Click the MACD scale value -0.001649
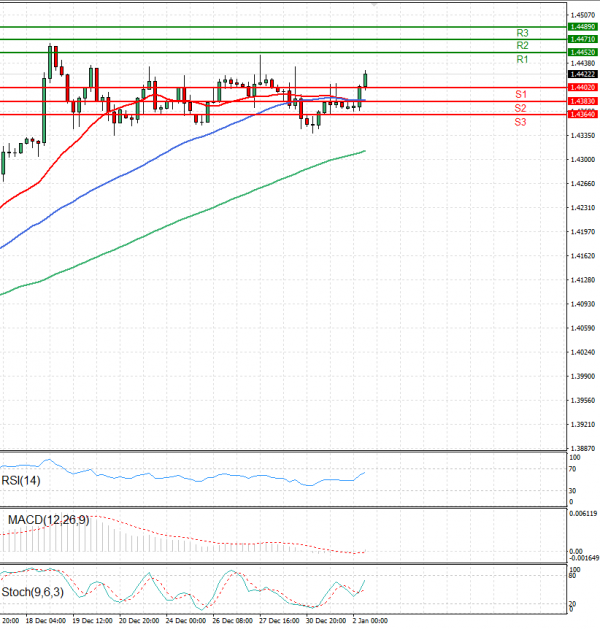600x629 pixels. pos(584,558)
